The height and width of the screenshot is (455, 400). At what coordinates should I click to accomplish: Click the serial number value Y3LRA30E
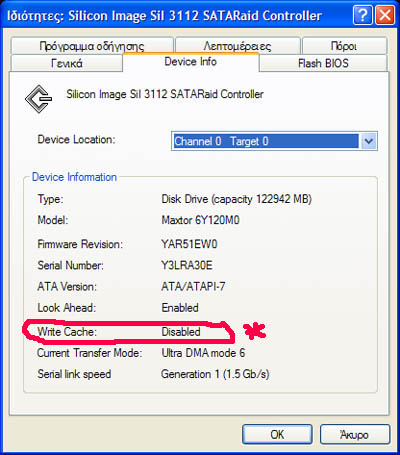pyautogui.click(x=187, y=265)
